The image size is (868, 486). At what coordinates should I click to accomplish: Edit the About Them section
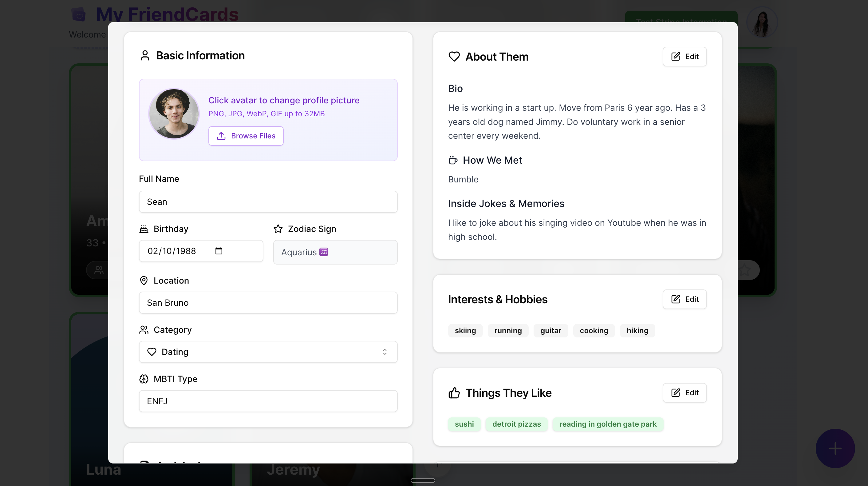tap(685, 57)
